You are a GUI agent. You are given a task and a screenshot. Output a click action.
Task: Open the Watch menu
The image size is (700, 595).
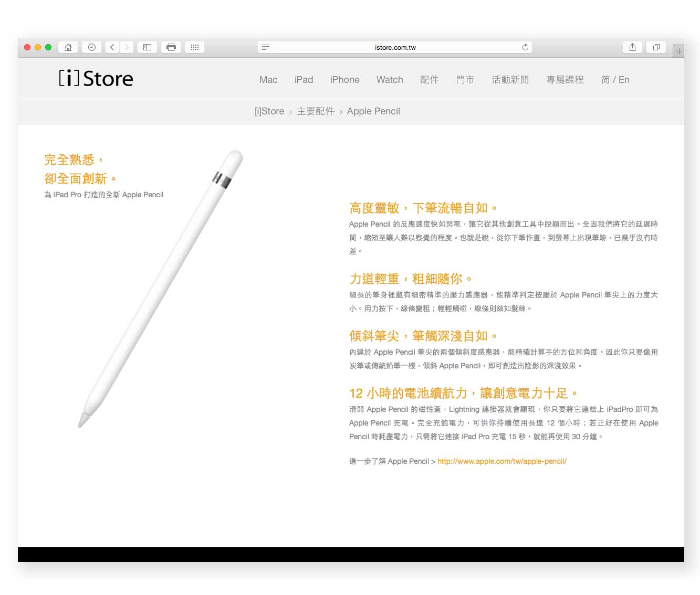coord(390,80)
